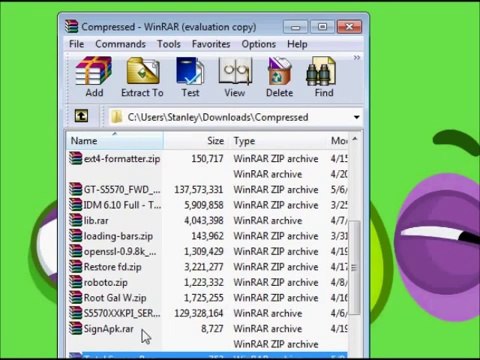Open the File menu
The image size is (480, 360).
(x=76, y=44)
